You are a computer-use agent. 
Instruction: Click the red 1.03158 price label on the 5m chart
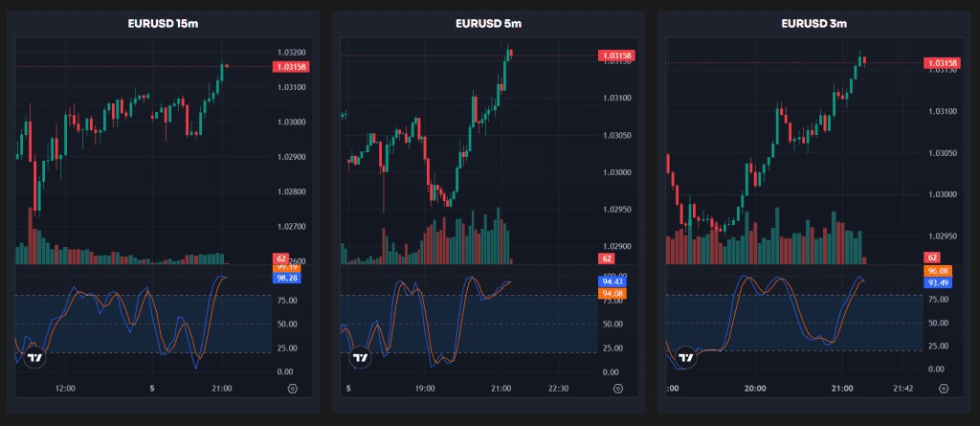click(x=616, y=56)
